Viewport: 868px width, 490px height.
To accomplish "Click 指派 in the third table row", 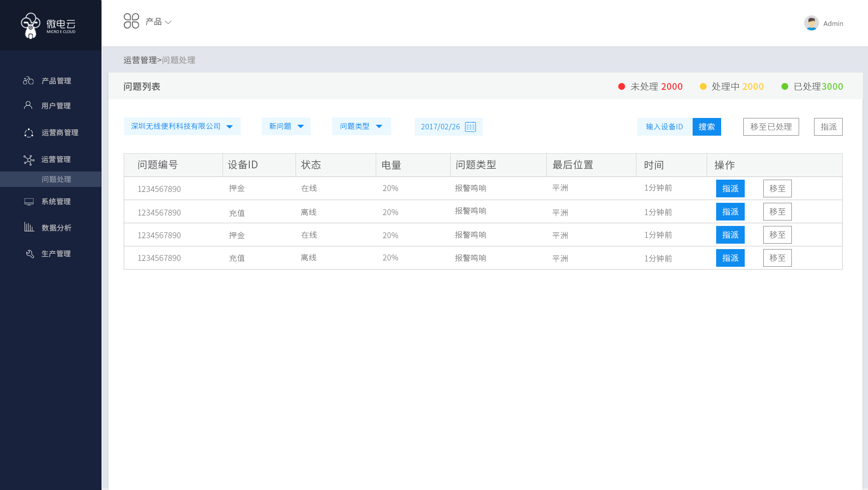I will pos(730,235).
